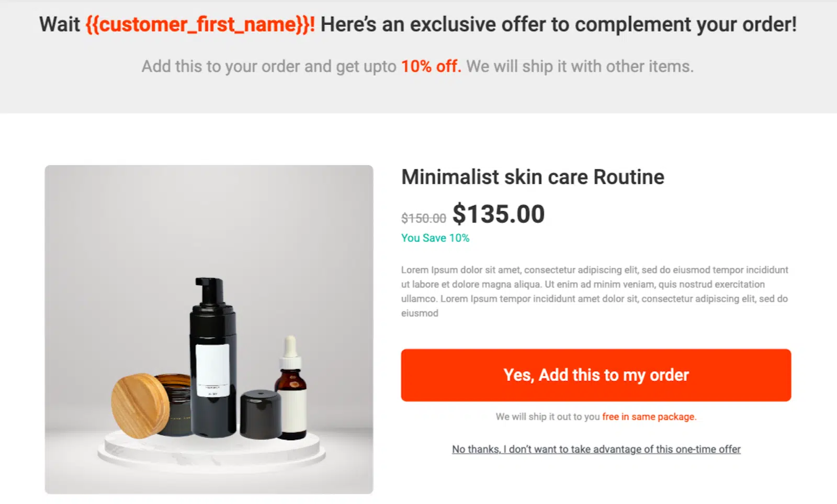Click the 'We will ship it out to you' note
This screenshot has width=837, height=504.
click(548, 417)
